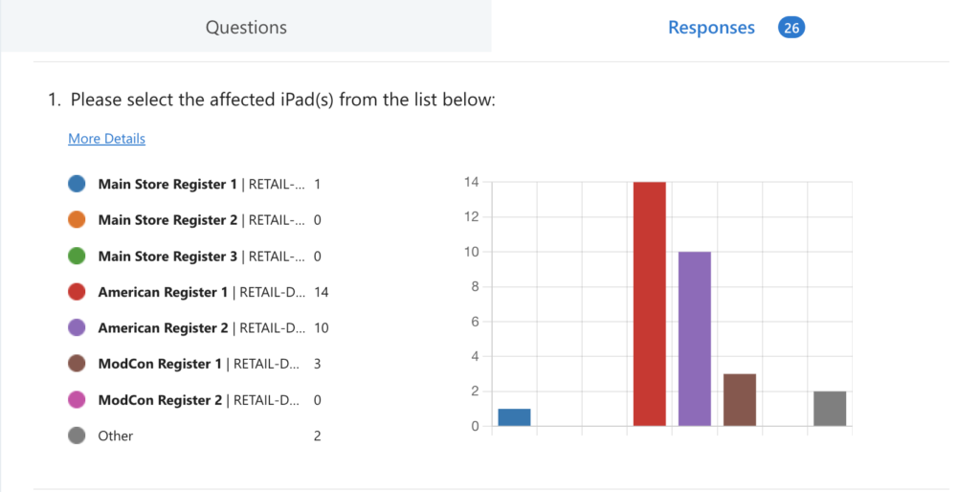Click red American Register 1 legend dot
980x492 pixels.
pyautogui.click(x=78, y=292)
